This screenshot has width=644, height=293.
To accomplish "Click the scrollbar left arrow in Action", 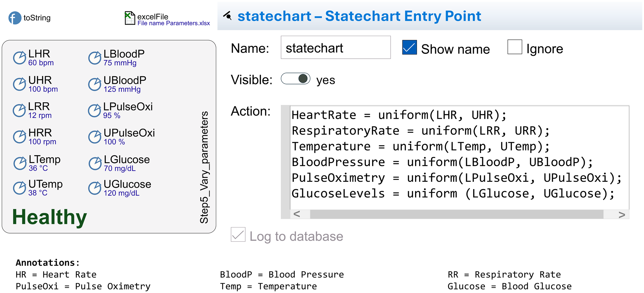I will (297, 214).
